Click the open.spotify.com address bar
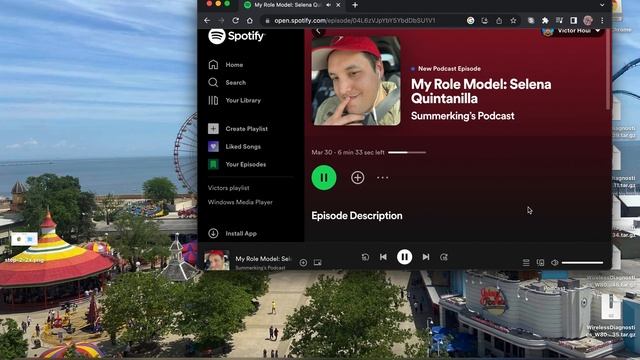The image size is (640, 360). (354, 20)
